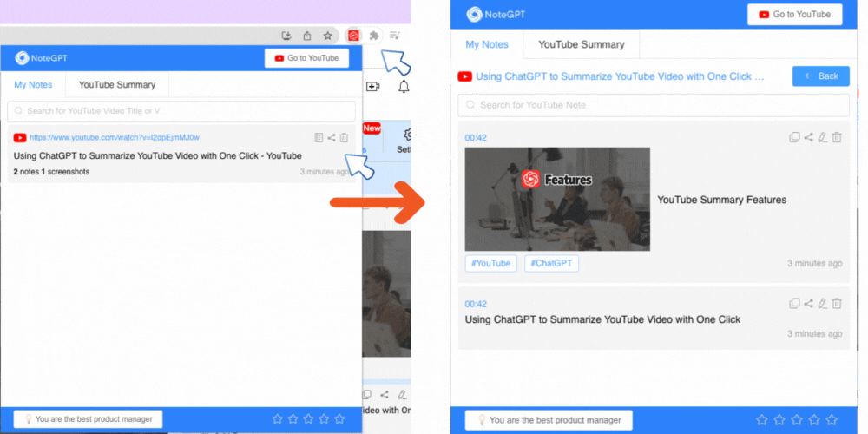Rate one star in the notes list popup
Image resolution: width=868 pixels, height=434 pixels.
point(278,419)
